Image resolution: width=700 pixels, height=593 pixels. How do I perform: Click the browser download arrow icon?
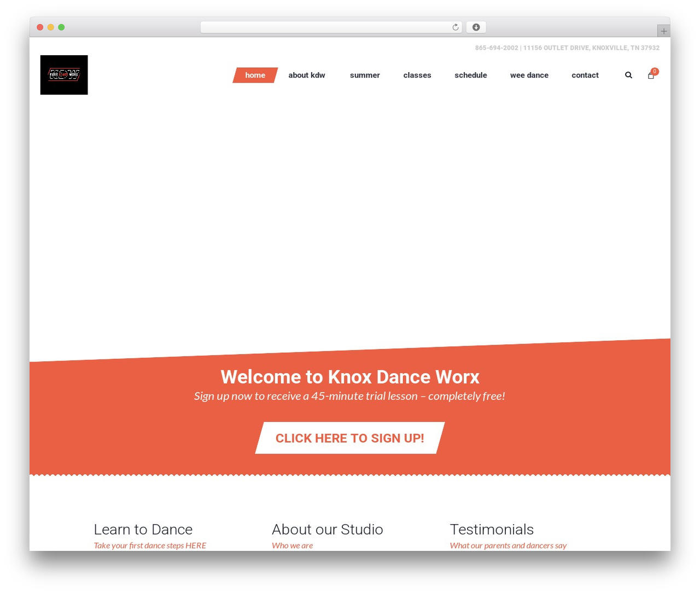coord(476,27)
